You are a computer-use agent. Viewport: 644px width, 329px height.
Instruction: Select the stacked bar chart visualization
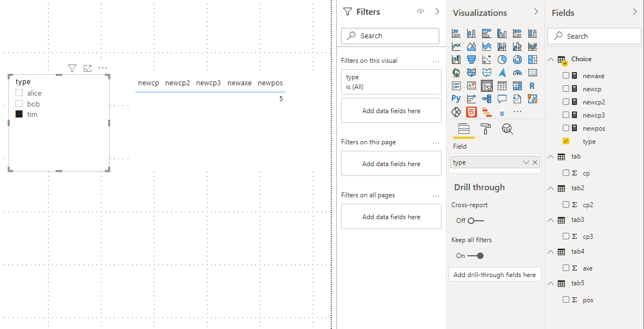coord(456,33)
